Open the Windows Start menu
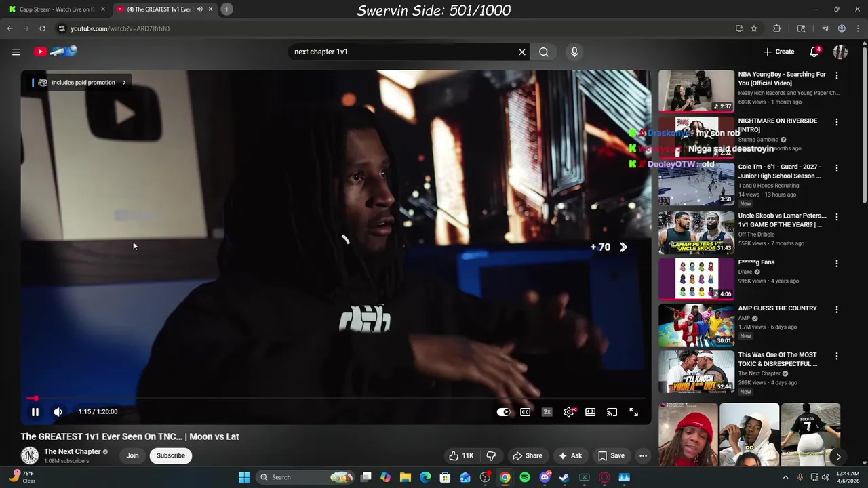Viewport: 868px width, 488px height. [244, 477]
